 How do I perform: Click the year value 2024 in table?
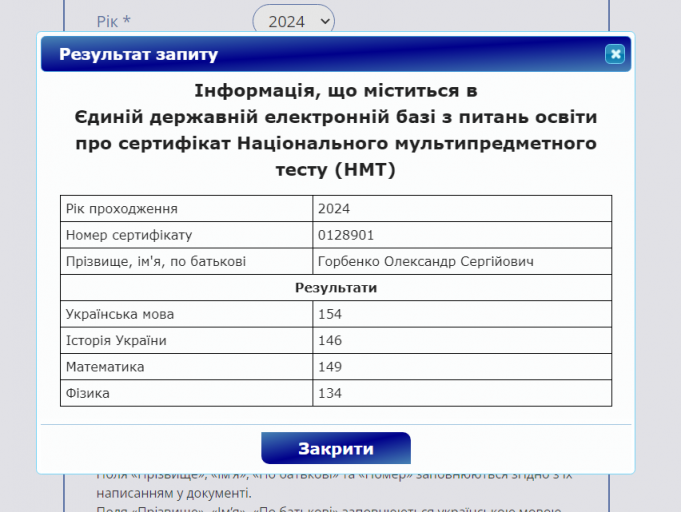click(334, 209)
